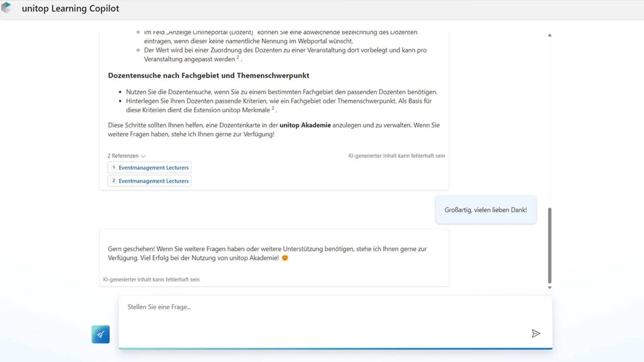Collapse the 2 Referenzen chevron
The height and width of the screenshot is (362, 644).
click(x=143, y=156)
